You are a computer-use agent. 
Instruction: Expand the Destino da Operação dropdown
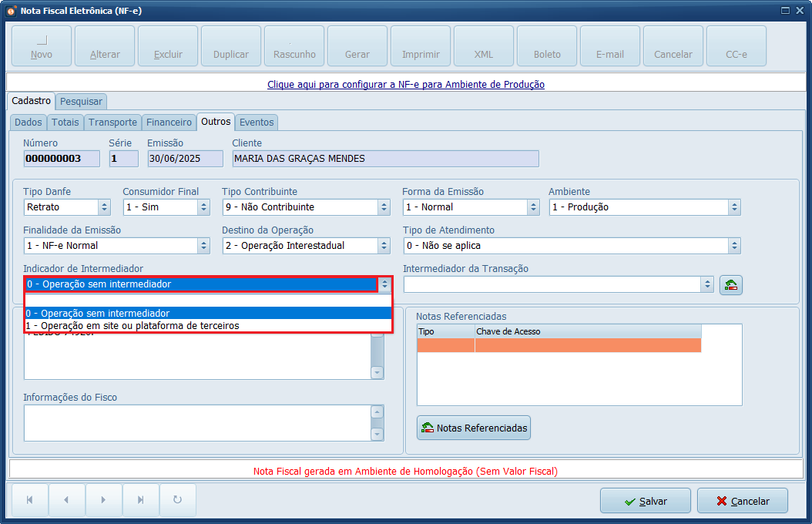pyautogui.click(x=384, y=246)
